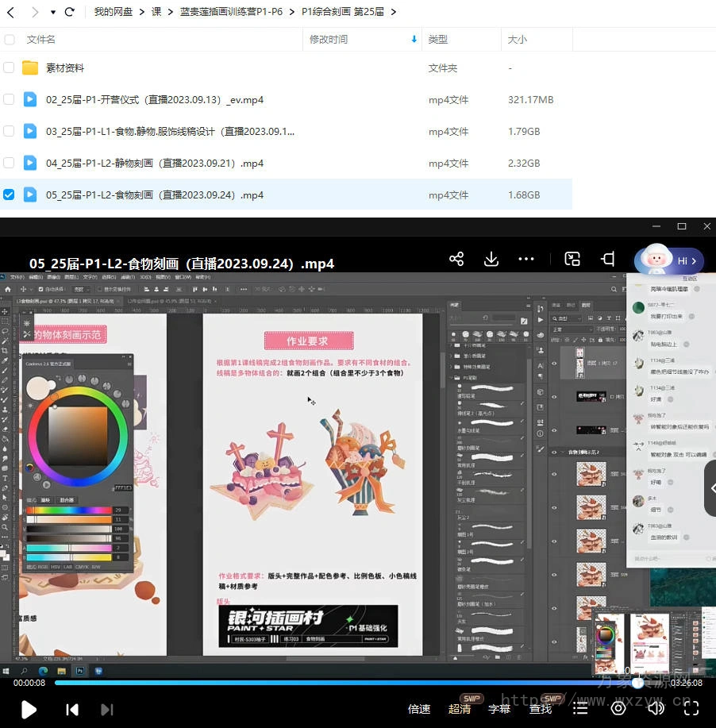Click the share icon in video player
This screenshot has width=716, height=728.
click(x=456, y=260)
